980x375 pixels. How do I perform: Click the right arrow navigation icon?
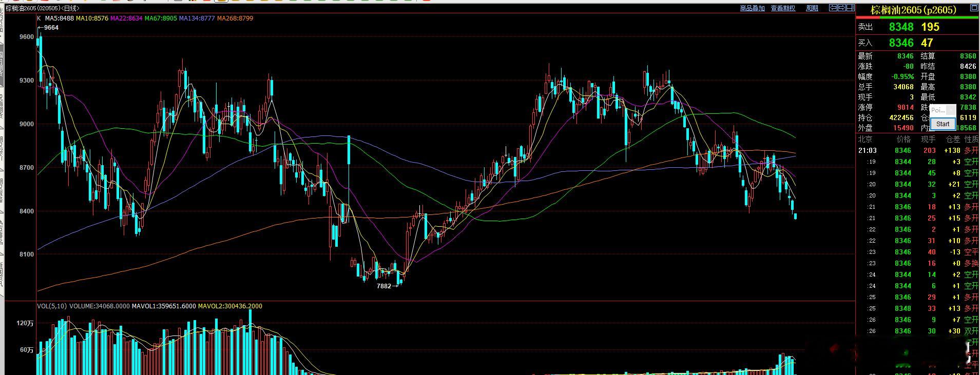842,8
